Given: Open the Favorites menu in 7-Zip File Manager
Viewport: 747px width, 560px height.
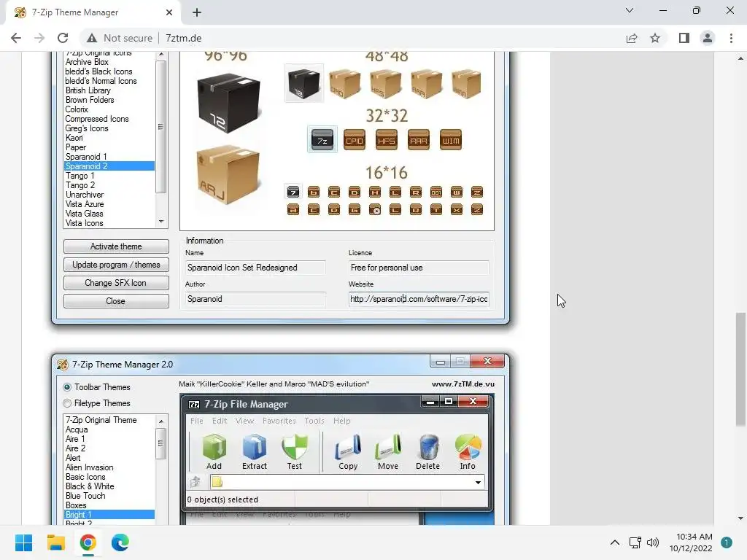Looking at the screenshot, I should [279, 421].
